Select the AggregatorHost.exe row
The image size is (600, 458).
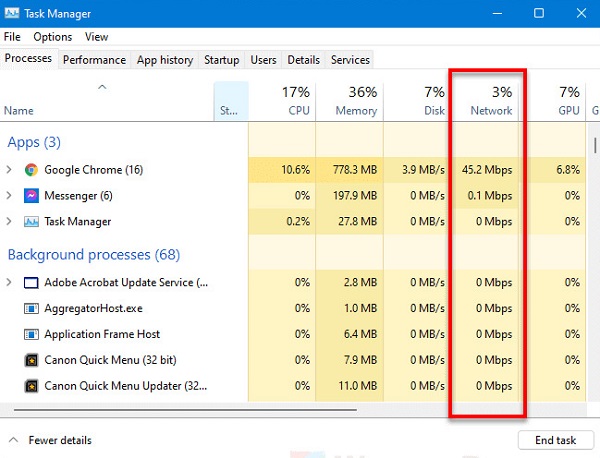pos(293,308)
